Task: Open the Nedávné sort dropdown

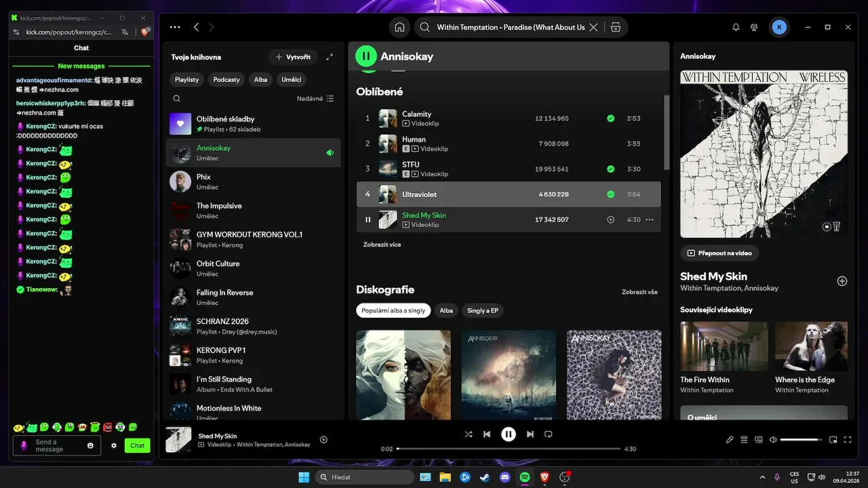Action: tap(315, 98)
